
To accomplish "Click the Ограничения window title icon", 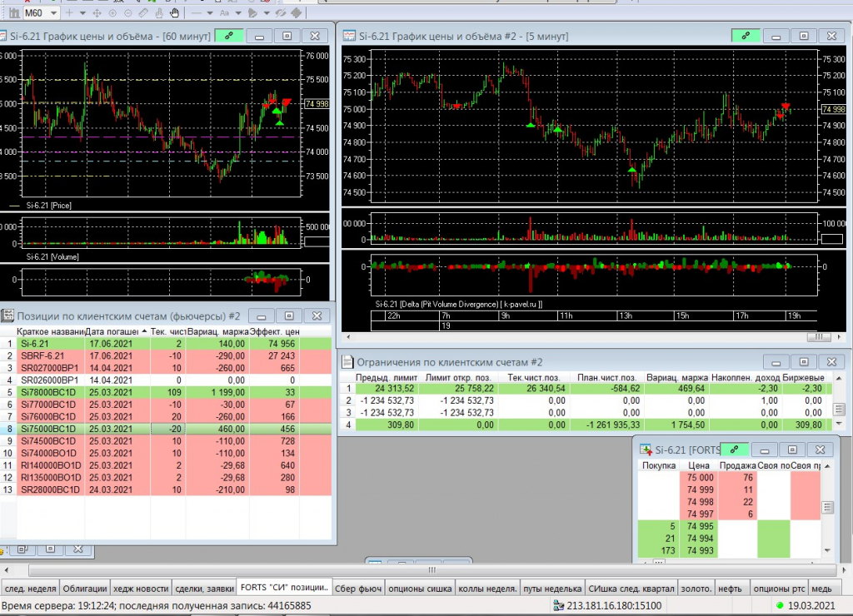I will click(347, 362).
